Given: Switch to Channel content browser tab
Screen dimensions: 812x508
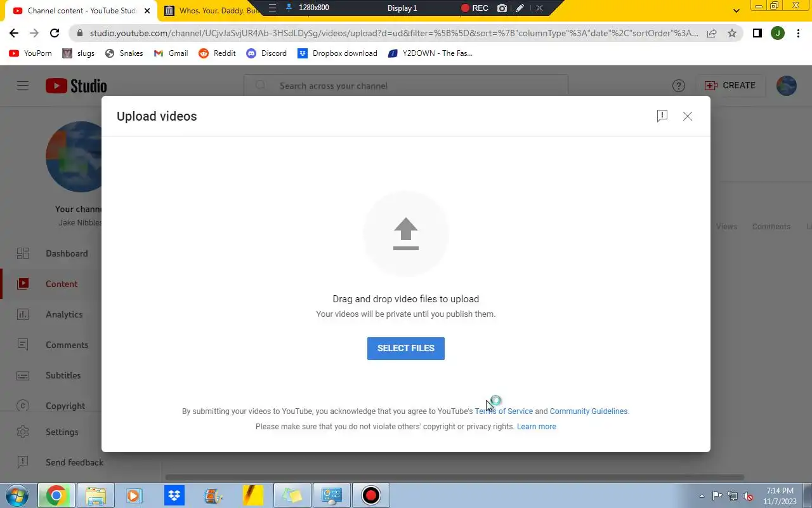Looking at the screenshot, I should pos(81,11).
